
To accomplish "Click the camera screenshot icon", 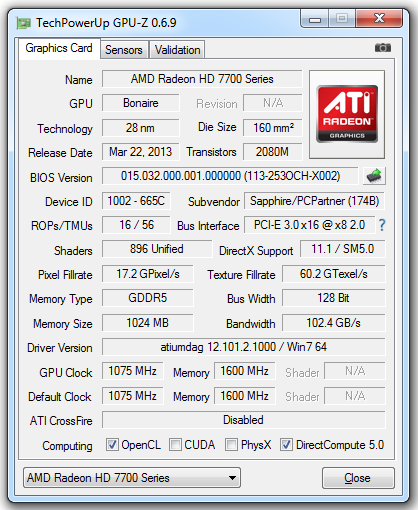I will (383, 48).
